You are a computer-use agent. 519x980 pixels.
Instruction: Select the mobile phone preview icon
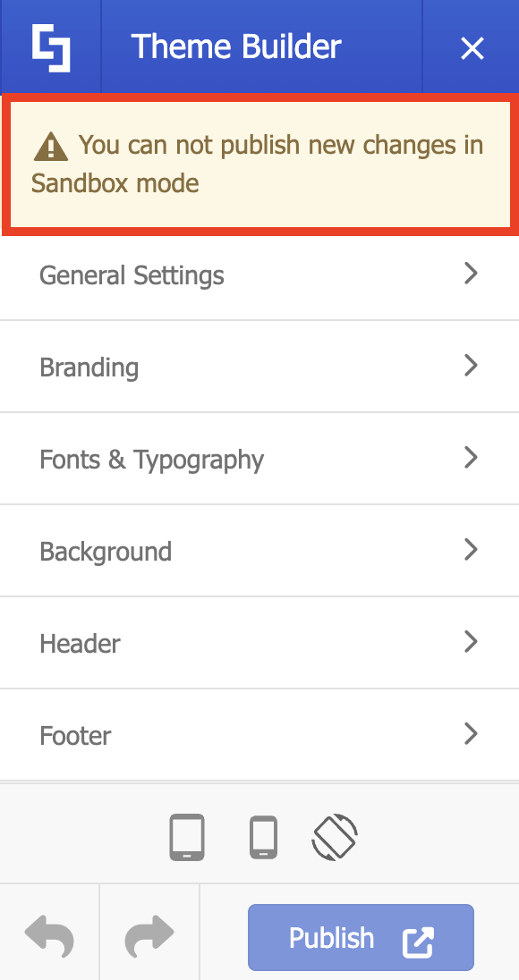pyautogui.click(x=263, y=837)
